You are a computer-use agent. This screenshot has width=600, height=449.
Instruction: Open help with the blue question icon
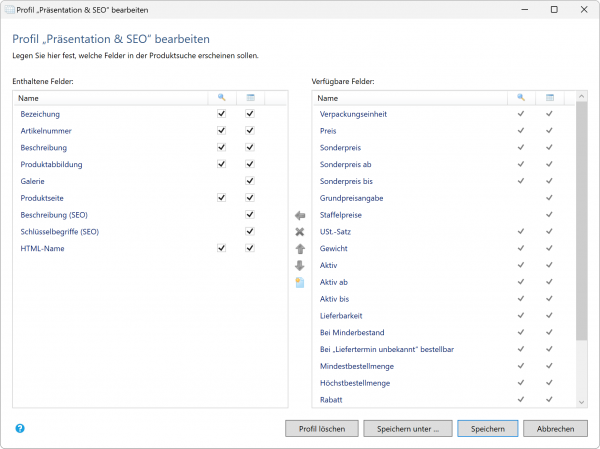(20, 428)
